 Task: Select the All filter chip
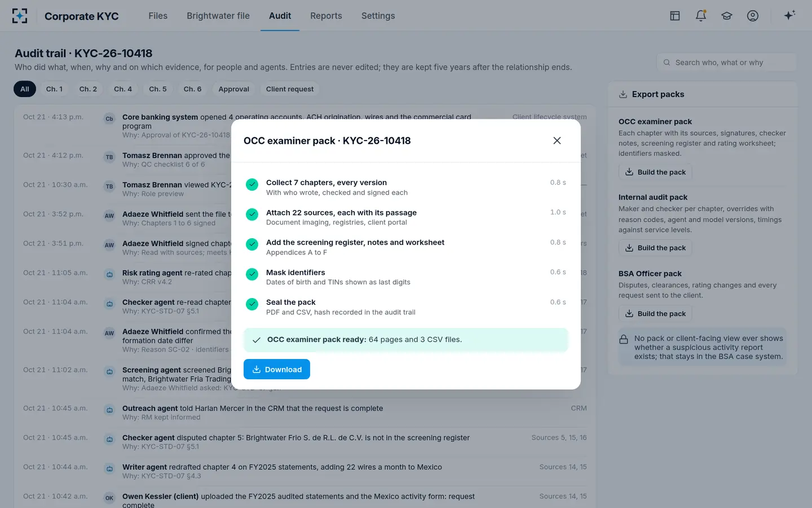tap(25, 89)
